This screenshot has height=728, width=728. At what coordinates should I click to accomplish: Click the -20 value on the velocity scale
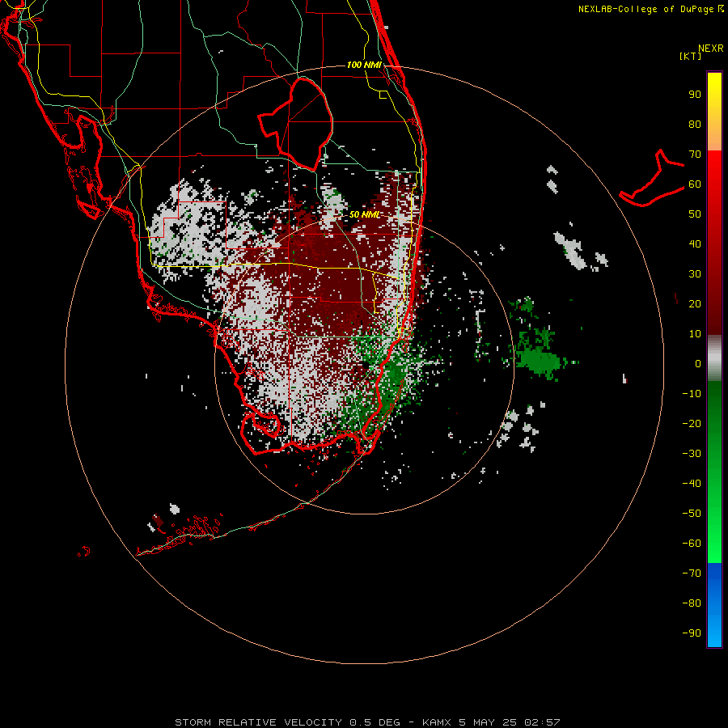pyautogui.click(x=692, y=423)
